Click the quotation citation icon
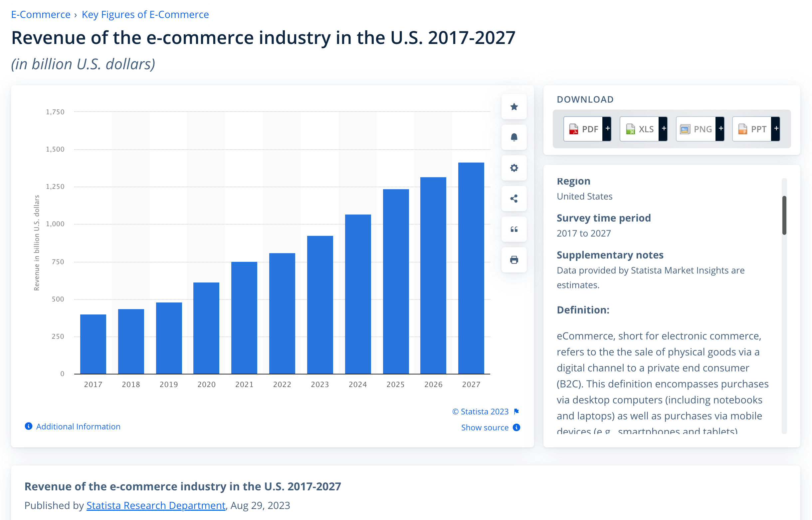812x520 pixels. tap(514, 229)
